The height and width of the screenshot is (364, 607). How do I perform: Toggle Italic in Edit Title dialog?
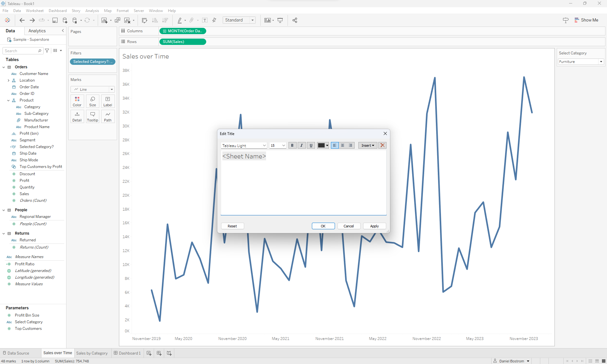(301, 145)
